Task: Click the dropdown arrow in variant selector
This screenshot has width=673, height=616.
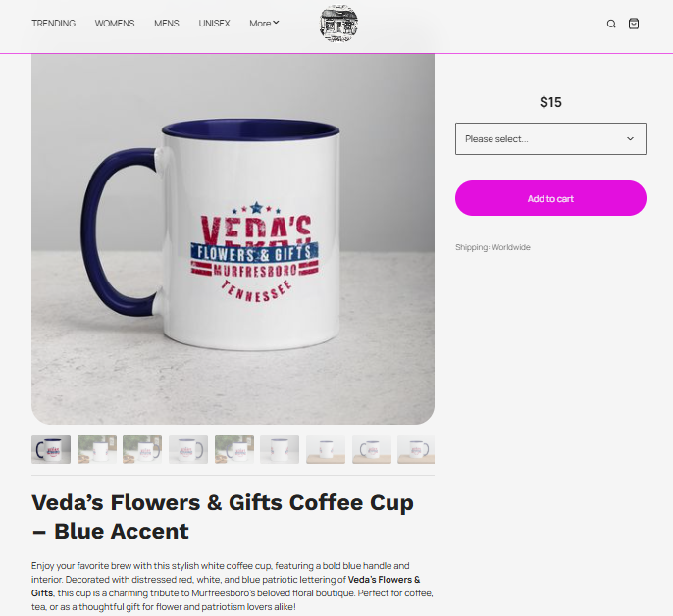Action: pyautogui.click(x=630, y=139)
